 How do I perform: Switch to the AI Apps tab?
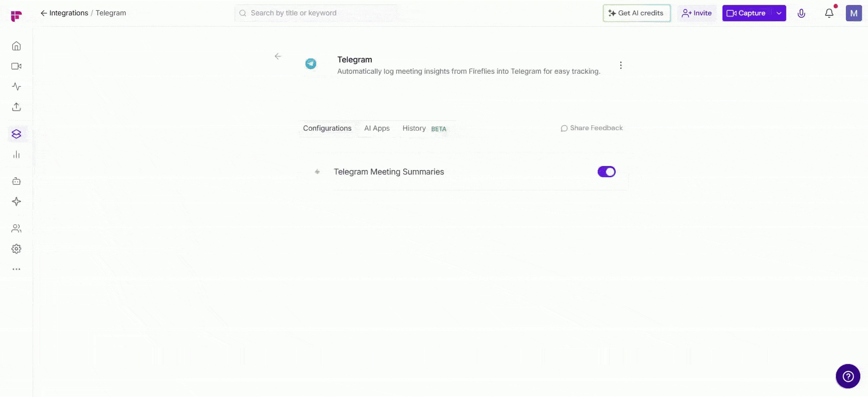coord(377,128)
